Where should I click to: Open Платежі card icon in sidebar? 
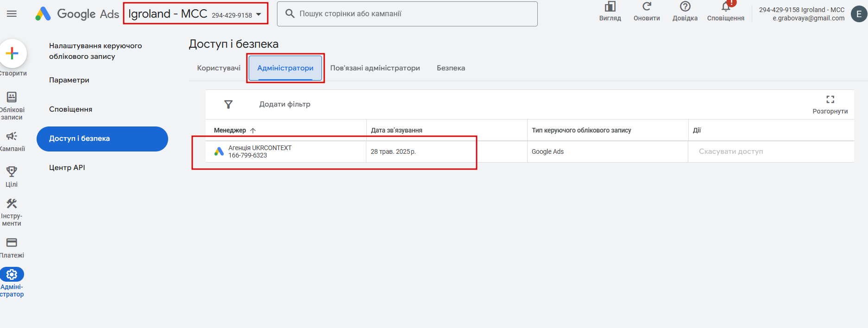[x=12, y=248]
